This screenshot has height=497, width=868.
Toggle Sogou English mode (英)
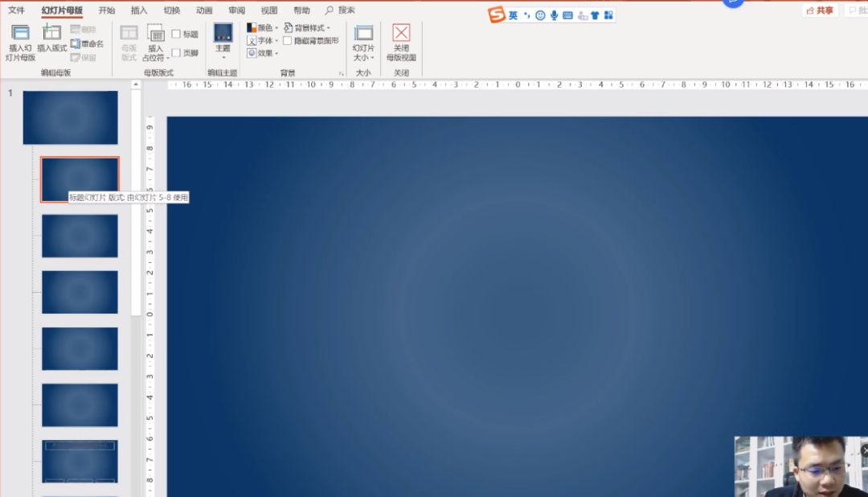[513, 15]
